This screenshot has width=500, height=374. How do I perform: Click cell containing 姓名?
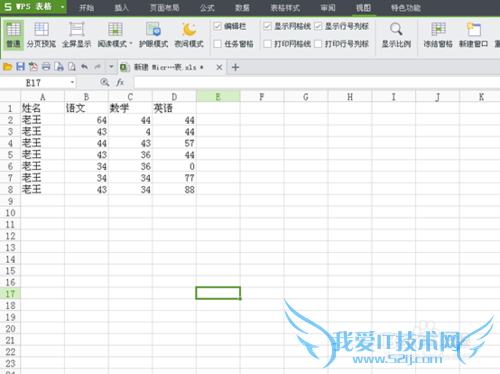(42, 108)
